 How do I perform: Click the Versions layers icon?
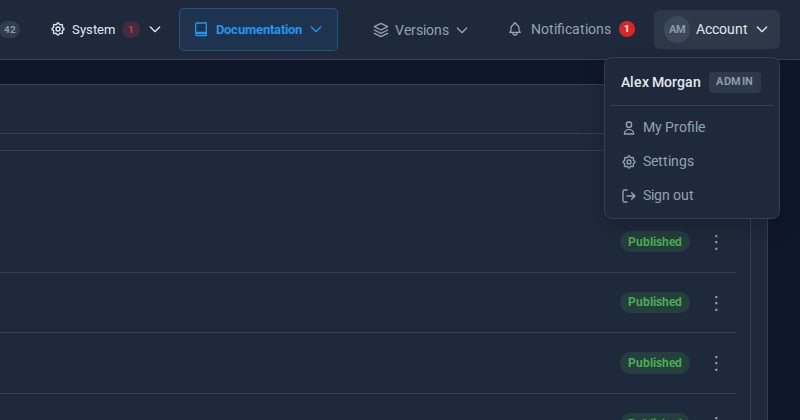[381, 30]
